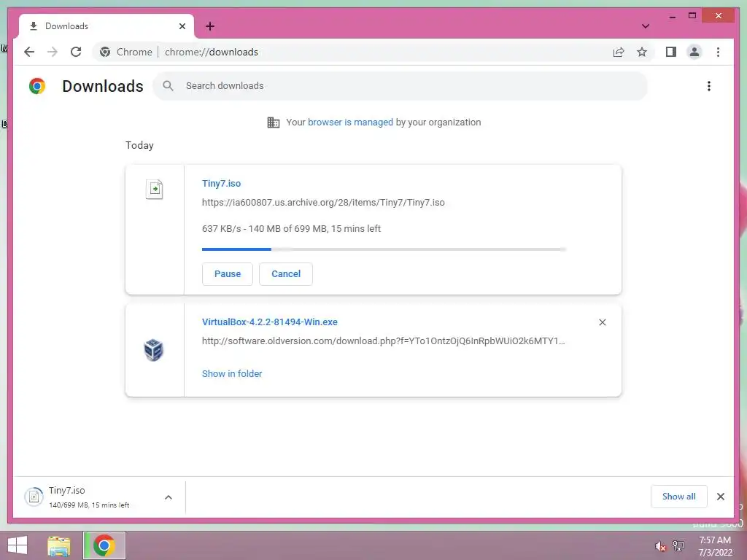Image resolution: width=747 pixels, height=560 pixels.
Task: Click the archive.org Tiny7.iso source URL
Action: [323, 203]
